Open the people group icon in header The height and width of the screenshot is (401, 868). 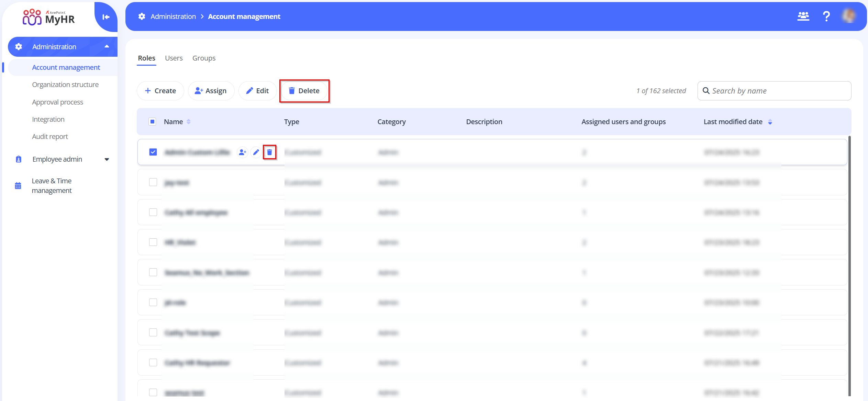click(803, 16)
